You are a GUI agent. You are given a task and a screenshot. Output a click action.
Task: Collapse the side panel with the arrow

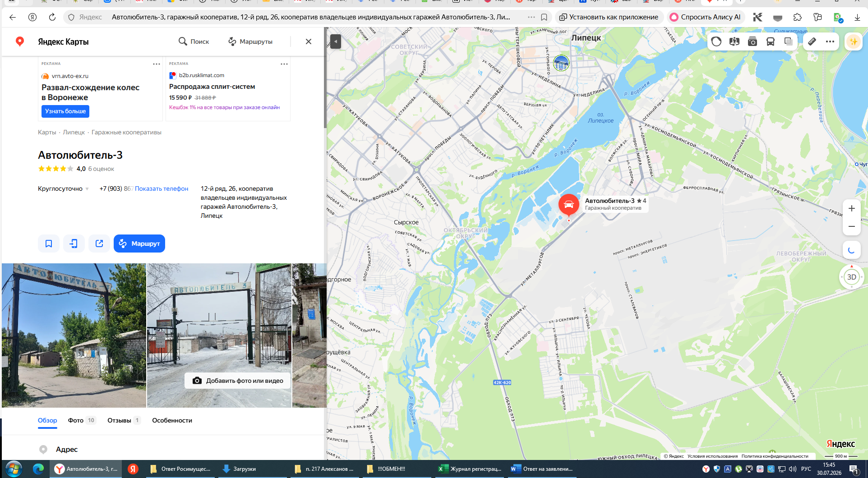[336, 41]
